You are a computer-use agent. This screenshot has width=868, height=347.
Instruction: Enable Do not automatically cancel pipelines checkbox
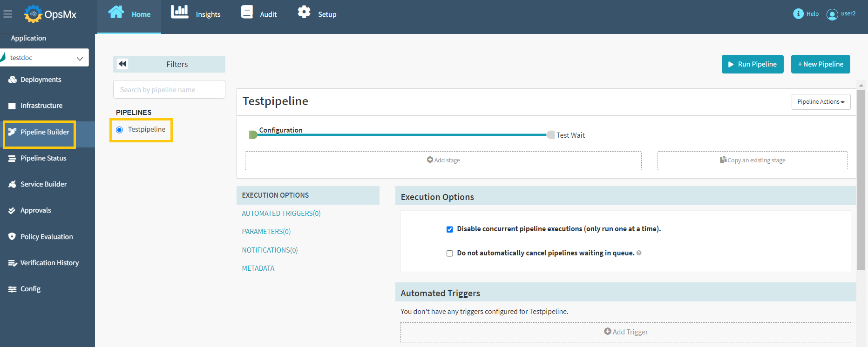[x=450, y=254]
